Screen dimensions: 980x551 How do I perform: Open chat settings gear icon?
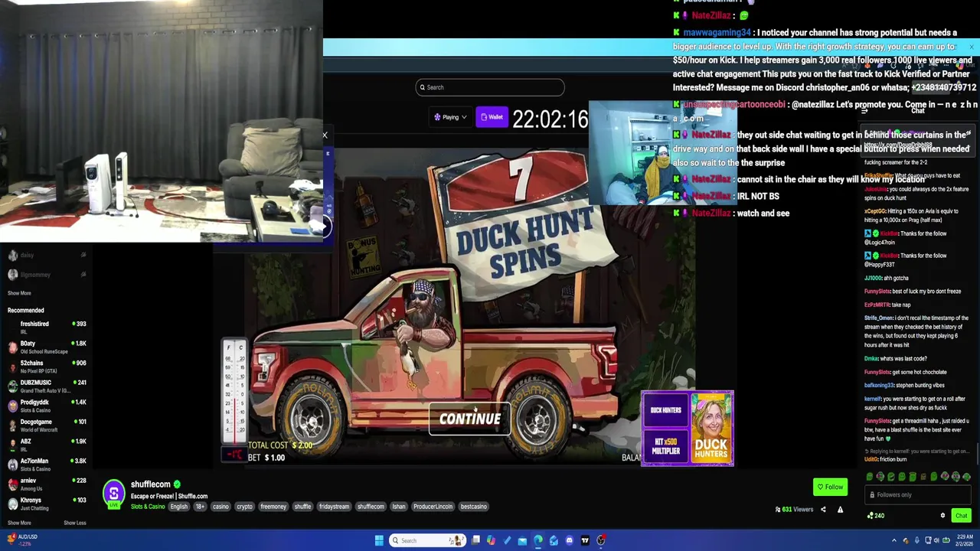(x=942, y=516)
